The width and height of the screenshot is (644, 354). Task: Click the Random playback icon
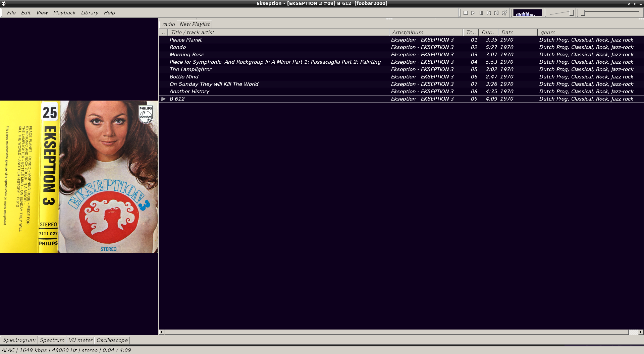pyautogui.click(x=504, y=13)
